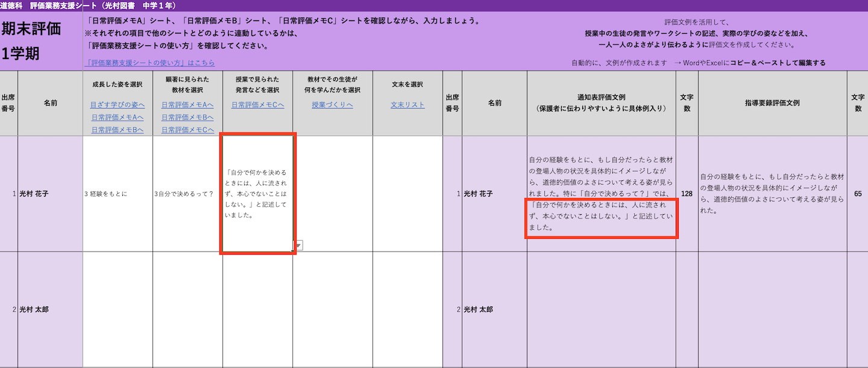Select the 指導要録評価文例 cell for 光村 花子
This screenshot has width=868, height=368.
[772, 193]
